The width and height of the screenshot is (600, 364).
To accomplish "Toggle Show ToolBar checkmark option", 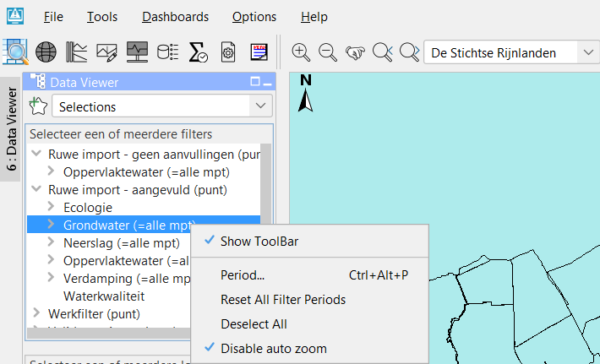I will click(259, 242).
